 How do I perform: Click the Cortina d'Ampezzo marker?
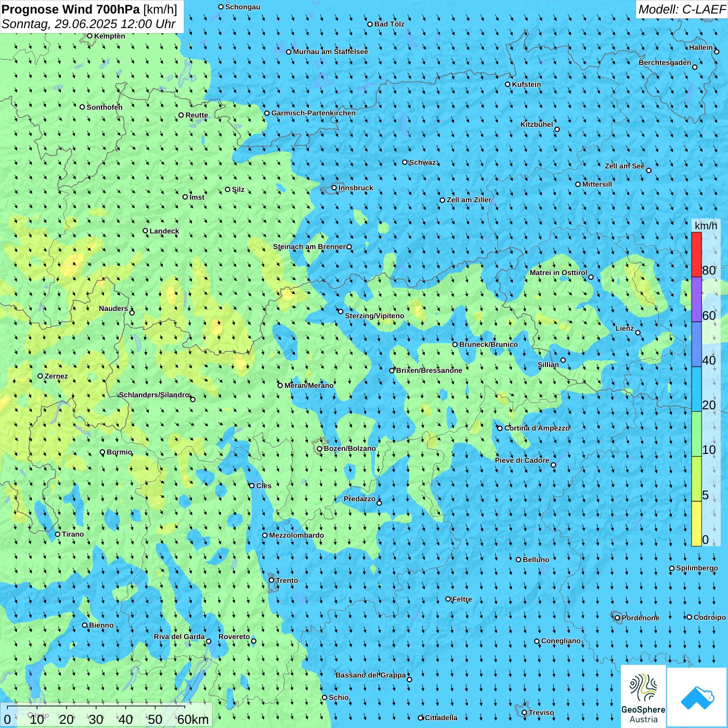click(x=500, y=428)
